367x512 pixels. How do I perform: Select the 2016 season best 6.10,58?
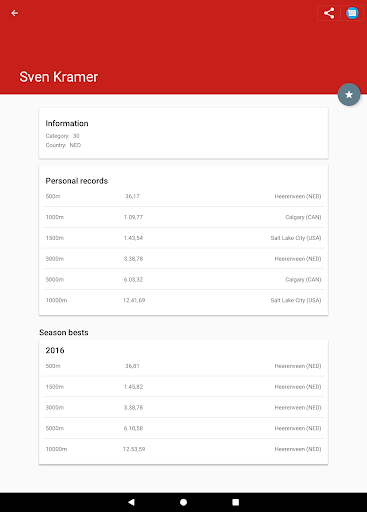coord(133,428)
